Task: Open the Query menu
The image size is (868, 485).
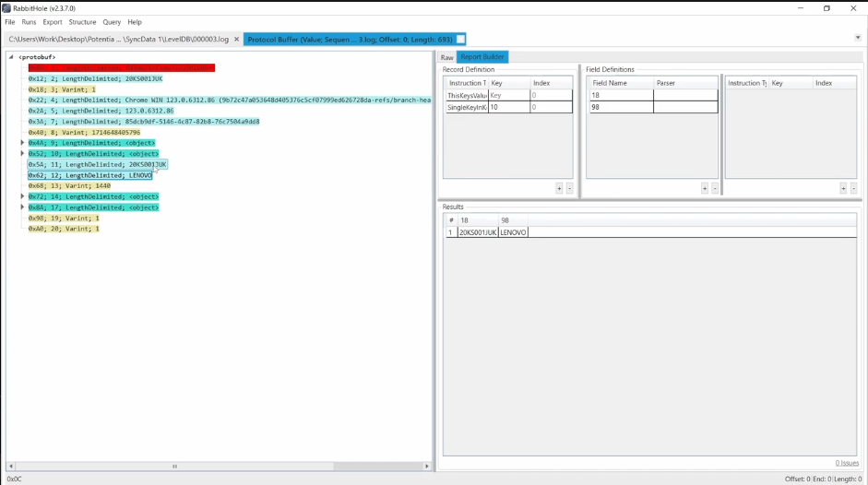Action: [112, 22]
